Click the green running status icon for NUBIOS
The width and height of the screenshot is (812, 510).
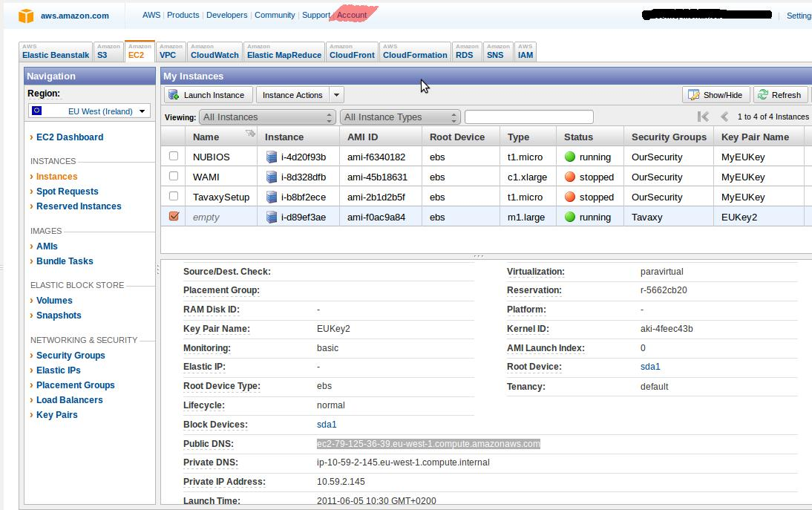pos(570,157)
